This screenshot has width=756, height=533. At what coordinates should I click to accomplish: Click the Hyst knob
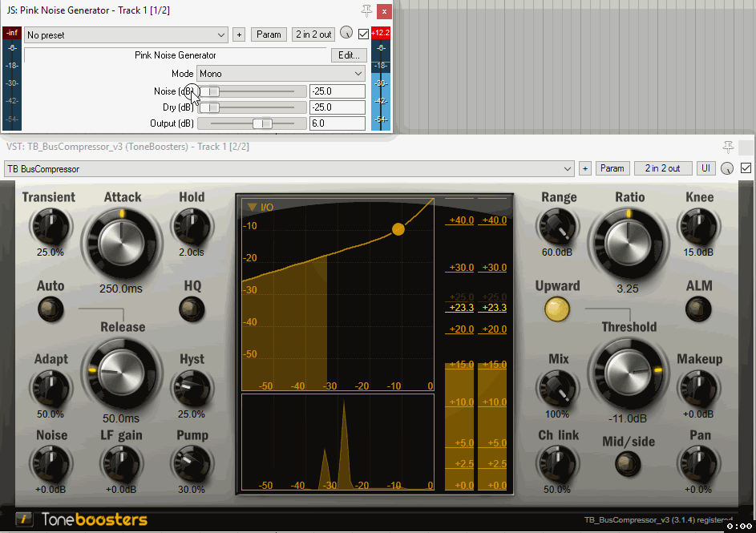point(192,389)
